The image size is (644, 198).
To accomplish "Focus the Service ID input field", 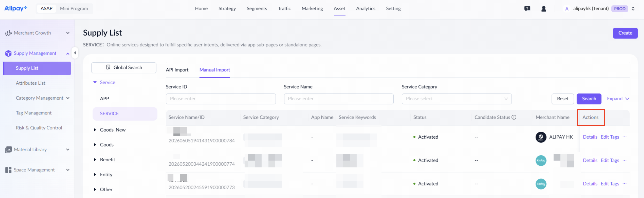I will click(x=221, y=99).
